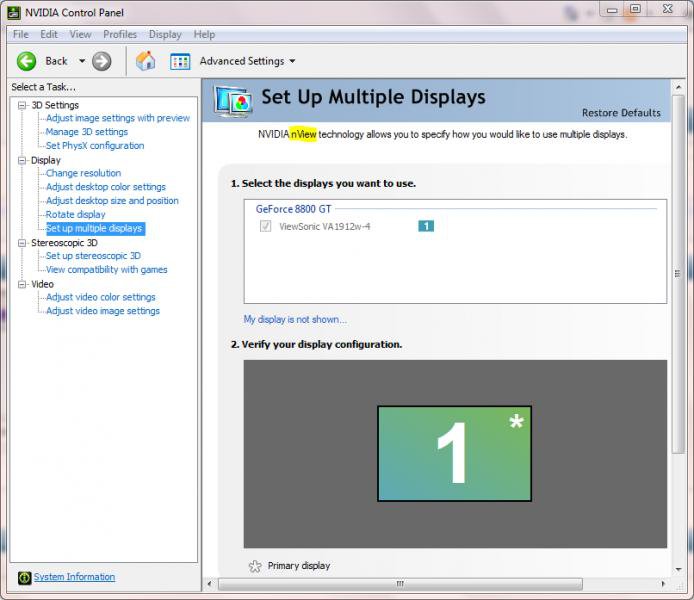Go to the Home page icon
Screen dimensions: 694x600
(x=146, y=61)
